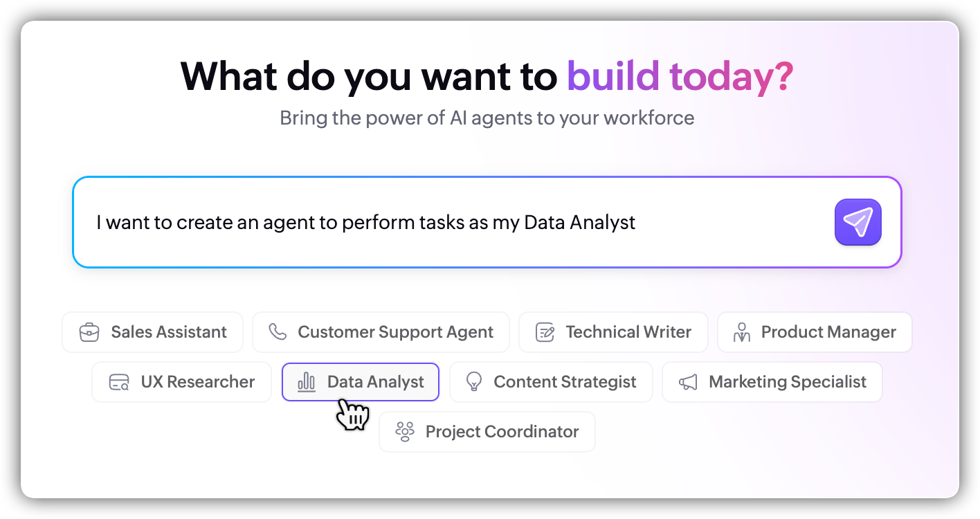The image size is (980, 519).
Task: Click the people group Project Coordinator icon
Action: 404,432
